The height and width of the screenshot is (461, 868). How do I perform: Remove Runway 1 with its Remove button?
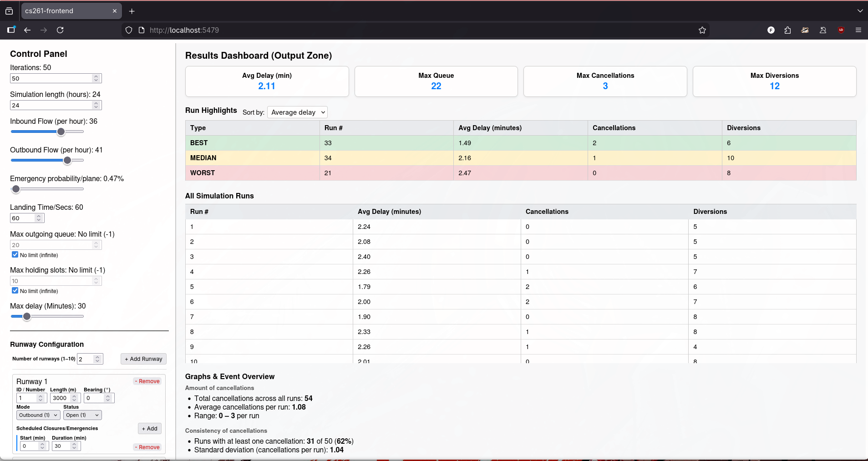pos(147,381)
